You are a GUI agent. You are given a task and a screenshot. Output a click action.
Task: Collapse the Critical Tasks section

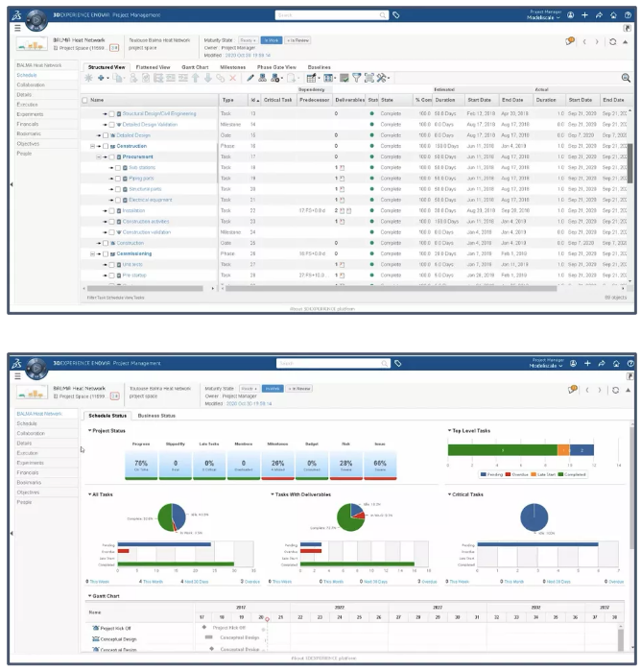point(449,494)
